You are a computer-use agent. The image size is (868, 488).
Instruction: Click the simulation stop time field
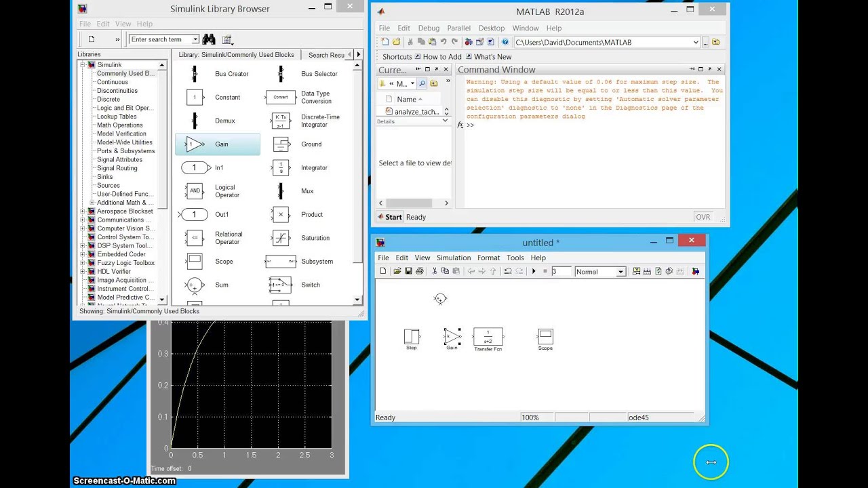coord(561,272)
